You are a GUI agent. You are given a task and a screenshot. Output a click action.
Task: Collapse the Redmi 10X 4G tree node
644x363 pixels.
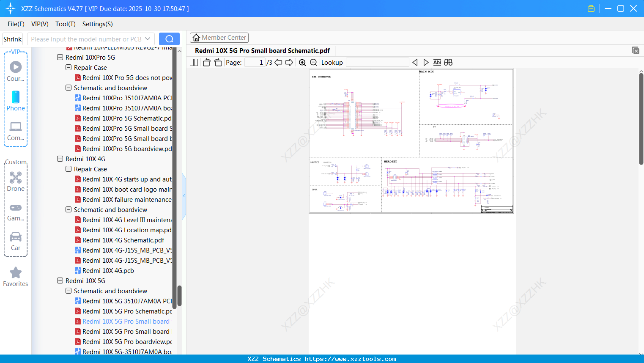click(x=60, y=159)
